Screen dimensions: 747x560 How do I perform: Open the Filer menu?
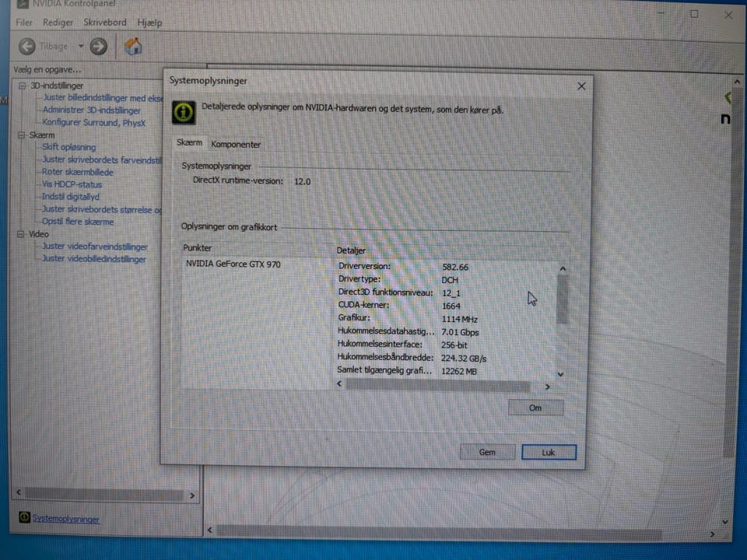[x=23, y=23]
